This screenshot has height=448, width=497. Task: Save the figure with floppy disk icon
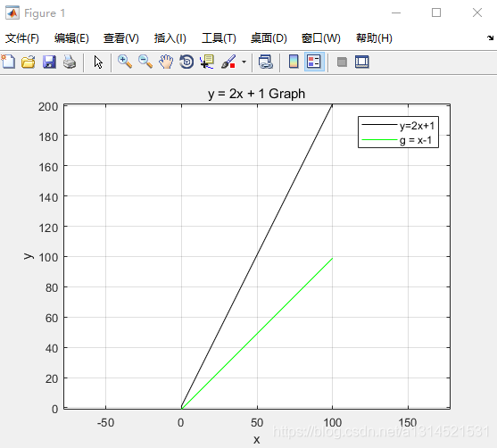click(x=49, y=62)
